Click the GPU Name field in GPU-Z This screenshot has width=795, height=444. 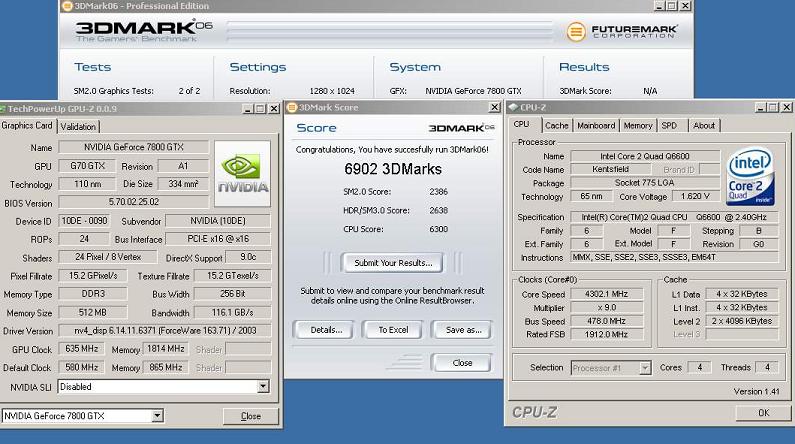[134, 147]
